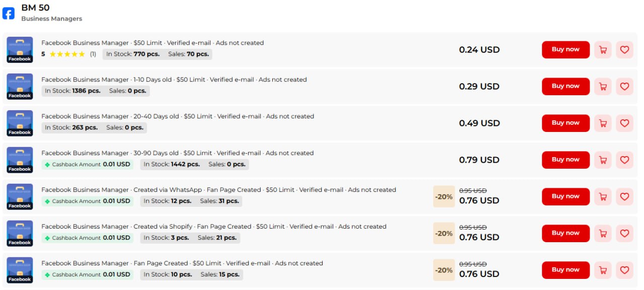Buy now the 20-40 Days old Manager

566,123
